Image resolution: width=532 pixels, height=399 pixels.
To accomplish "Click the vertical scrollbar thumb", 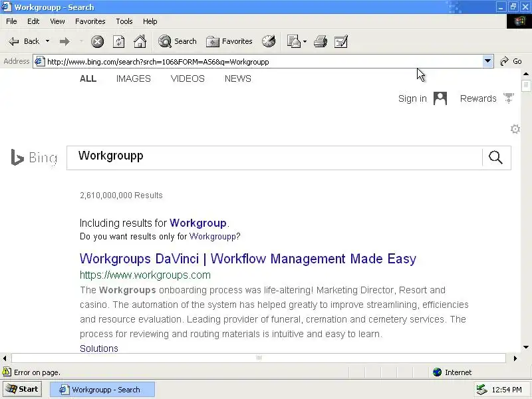I will click(x=526, y=85).
